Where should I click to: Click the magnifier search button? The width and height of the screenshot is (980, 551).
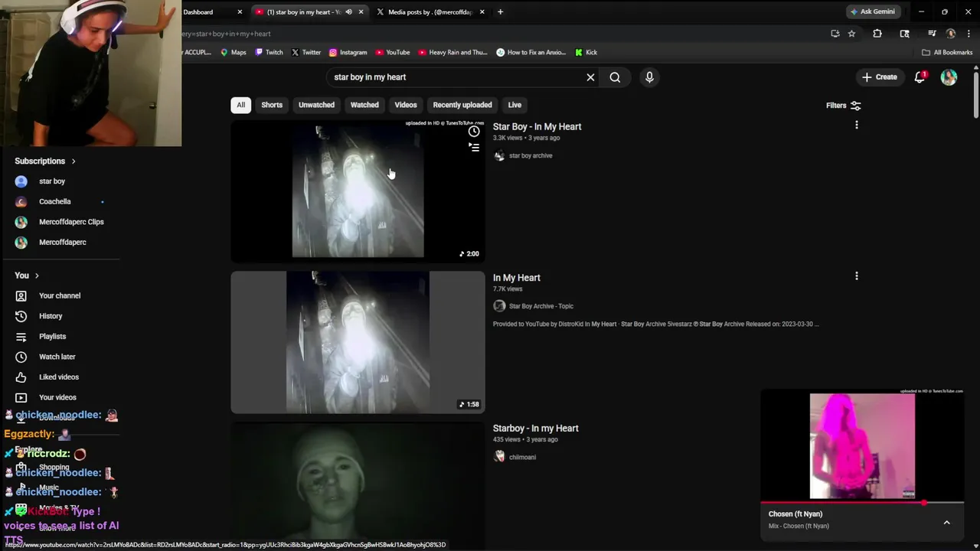tap(615, 77)
